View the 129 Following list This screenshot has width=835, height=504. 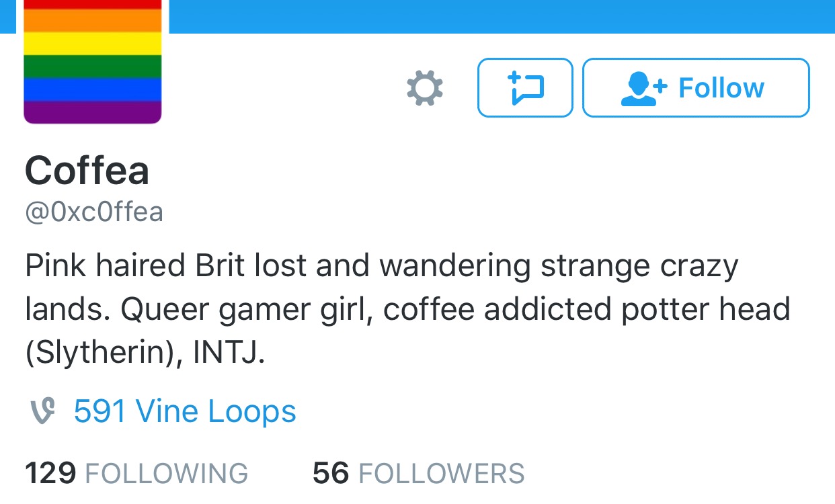[x=136, y=473]
